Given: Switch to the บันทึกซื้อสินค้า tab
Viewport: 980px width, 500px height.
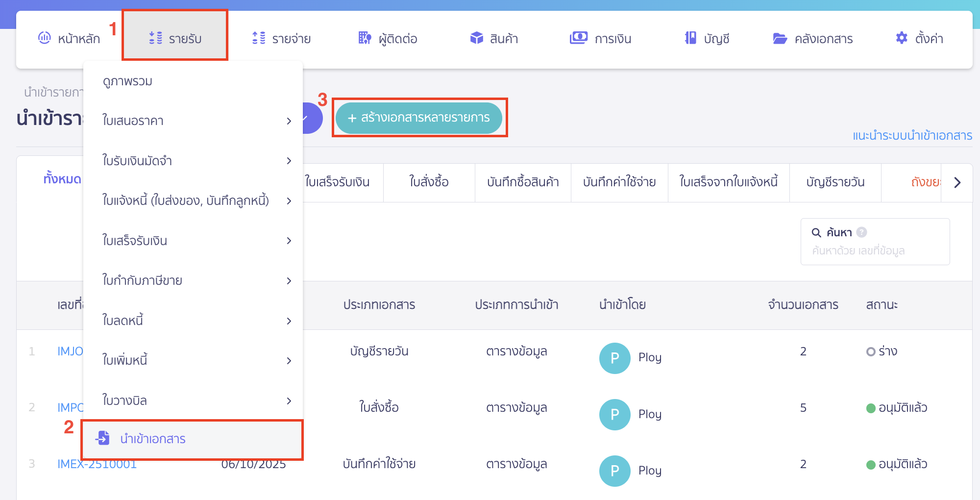Looking at the screenshot, I should click(523, 182).
